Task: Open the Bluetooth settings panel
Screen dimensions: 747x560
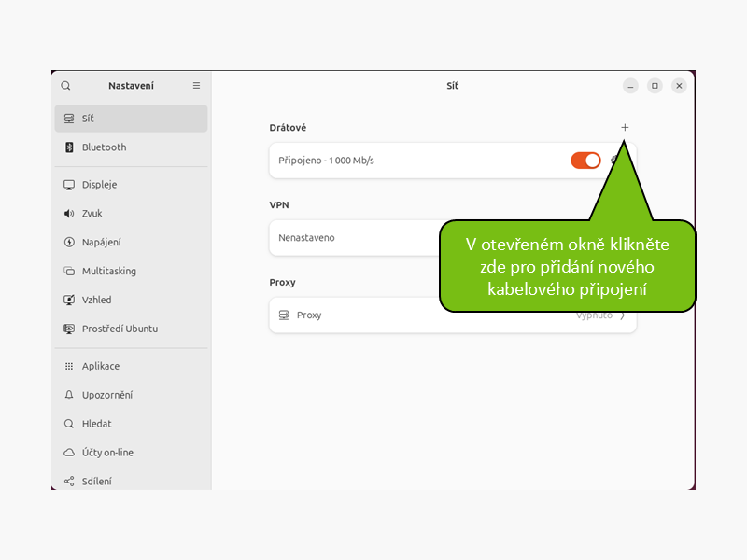Action: click(x=131, y=147)
